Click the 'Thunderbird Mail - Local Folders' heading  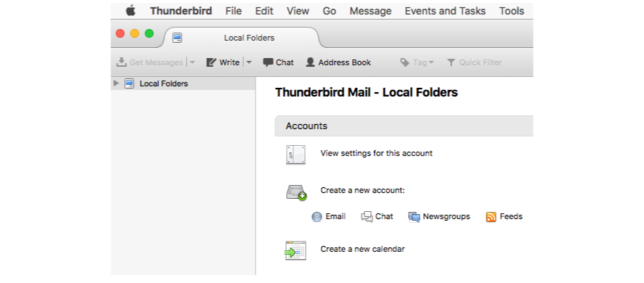pyautogui.click(x=367, y=92)
